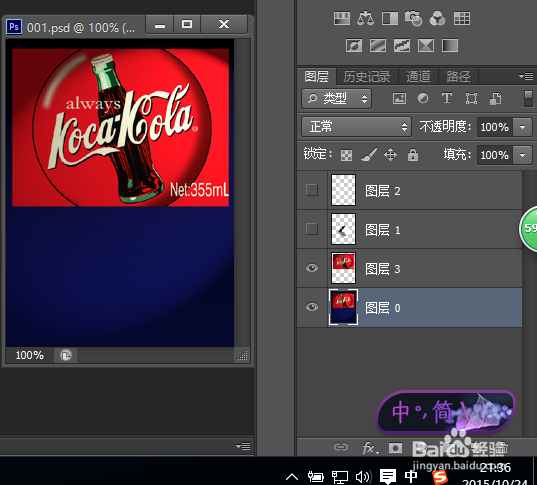Click the 中 IME language indicator
537x485 pixels.
pyautogui.click(x=411, y=476)
